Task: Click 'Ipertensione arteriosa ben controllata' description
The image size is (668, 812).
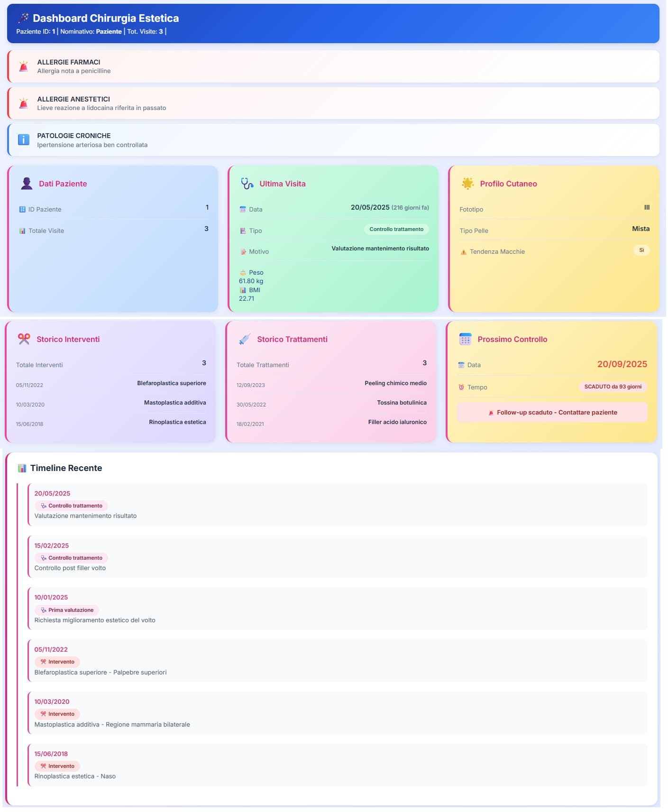Action: [92, 145]
